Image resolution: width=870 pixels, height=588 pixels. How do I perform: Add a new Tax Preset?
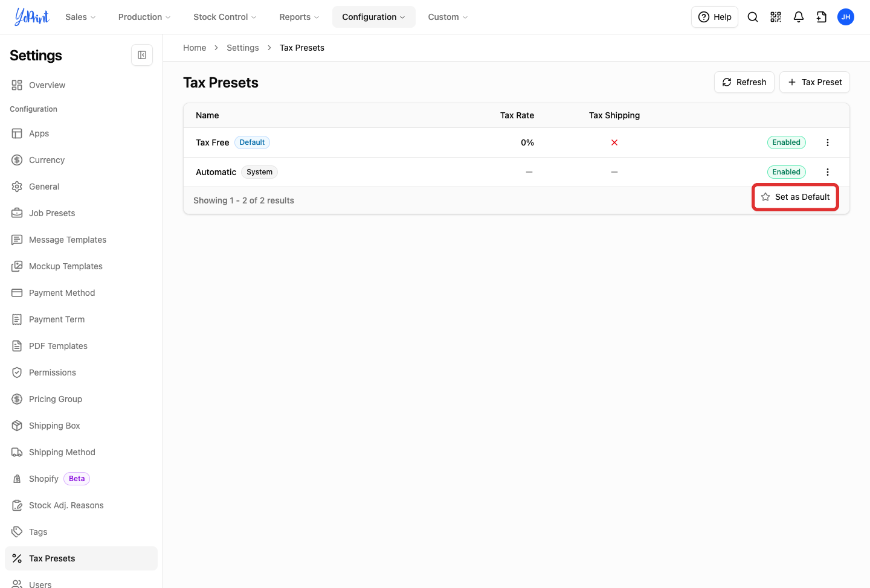click(x=814, y=82)
